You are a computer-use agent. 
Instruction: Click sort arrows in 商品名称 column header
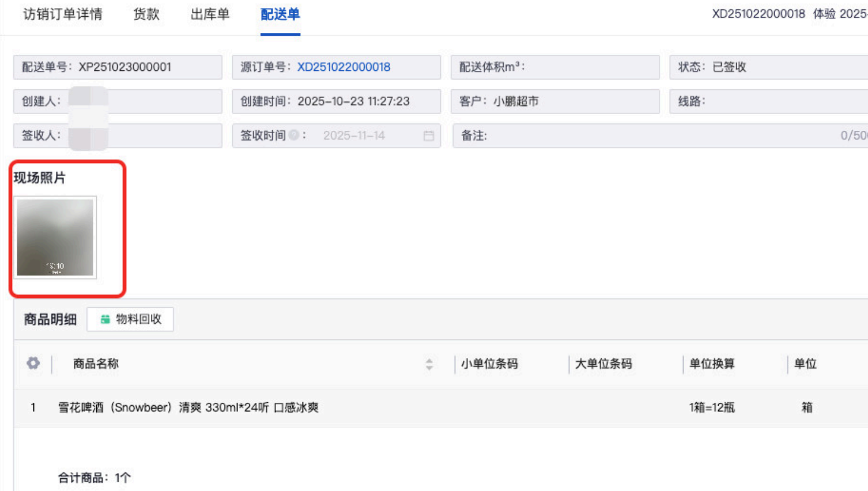[429, 364]
